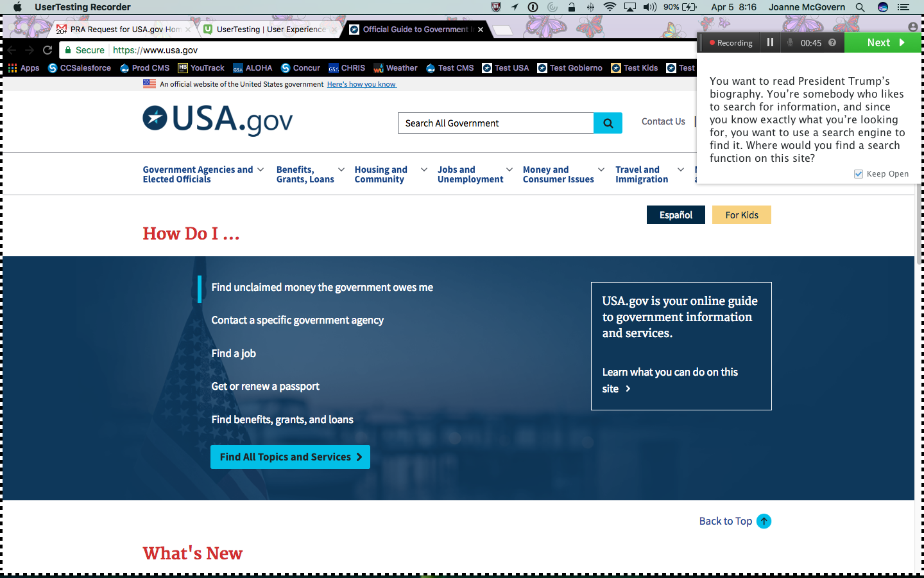Click the Wi-Fi status icon

[x=610, y=7]
